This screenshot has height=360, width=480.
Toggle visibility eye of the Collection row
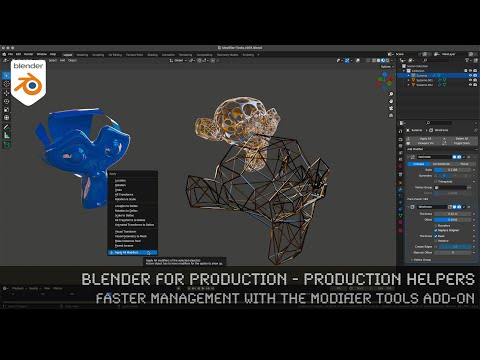[470, 71]
